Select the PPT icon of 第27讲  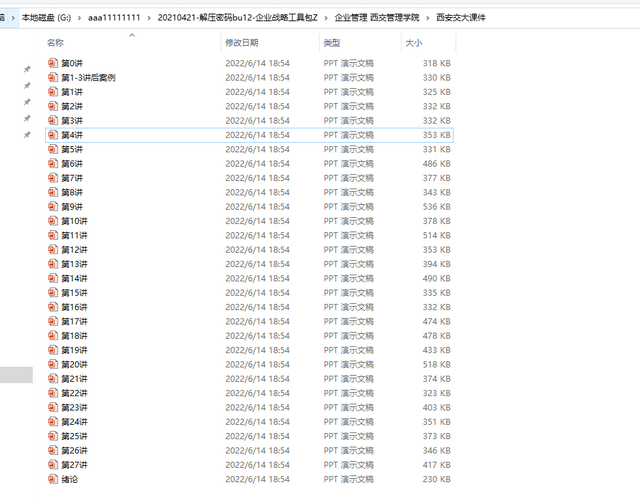(x=53, y=465)
